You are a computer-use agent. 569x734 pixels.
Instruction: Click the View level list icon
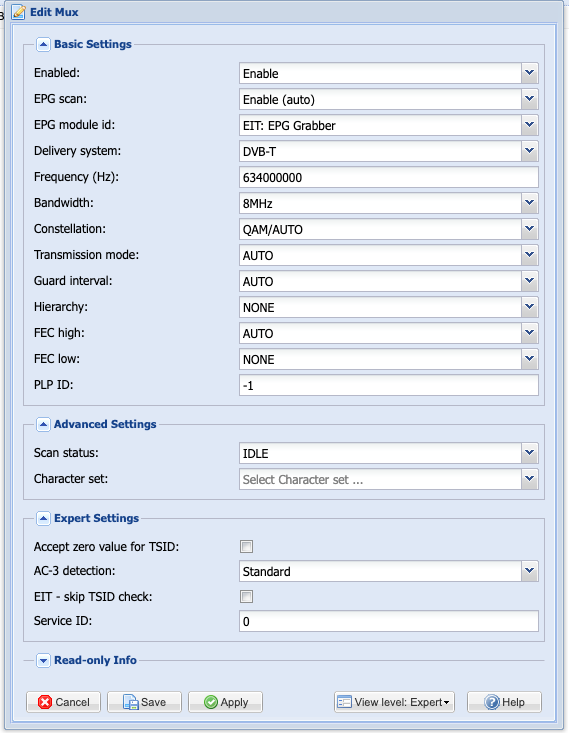pos(344,702)
